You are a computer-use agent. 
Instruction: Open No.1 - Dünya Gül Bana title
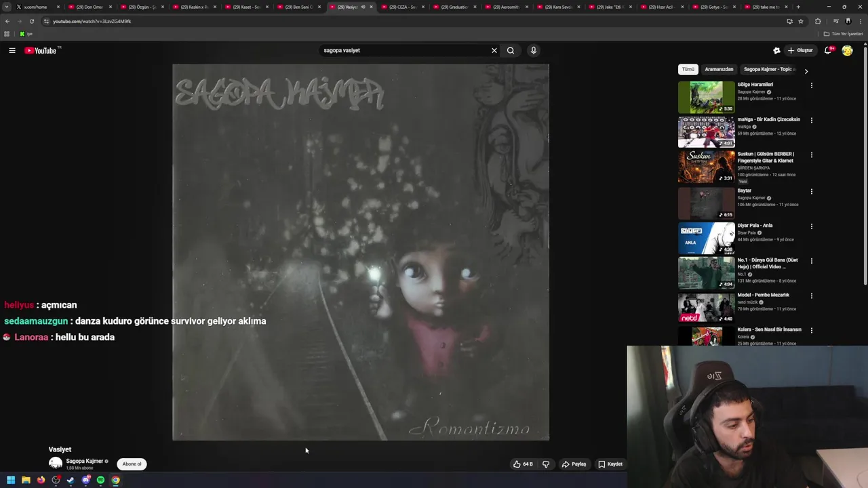pyautogui.click(x=768, y=263)
